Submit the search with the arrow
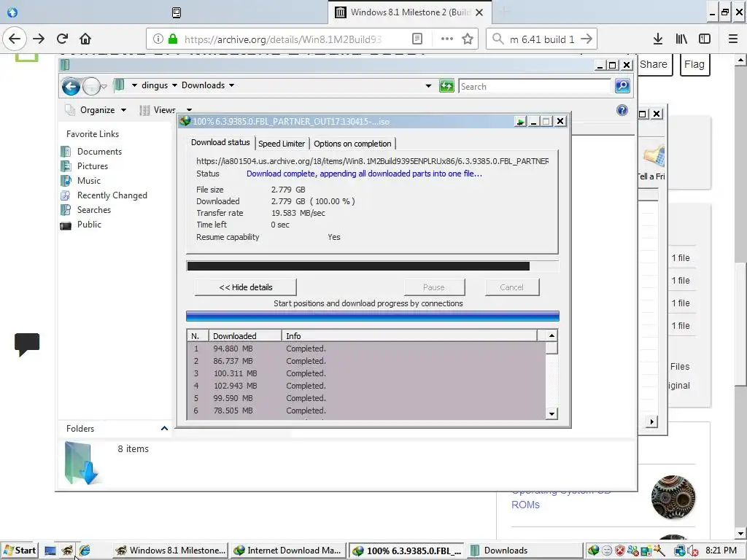The height and width of the screenshot is (560, 747). [x=587, y=39]
